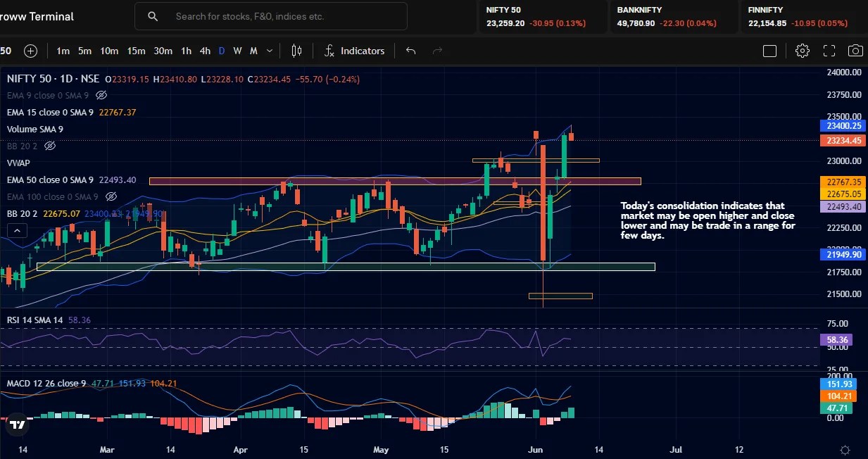Click the Groww Terminal title

[37, 16]
